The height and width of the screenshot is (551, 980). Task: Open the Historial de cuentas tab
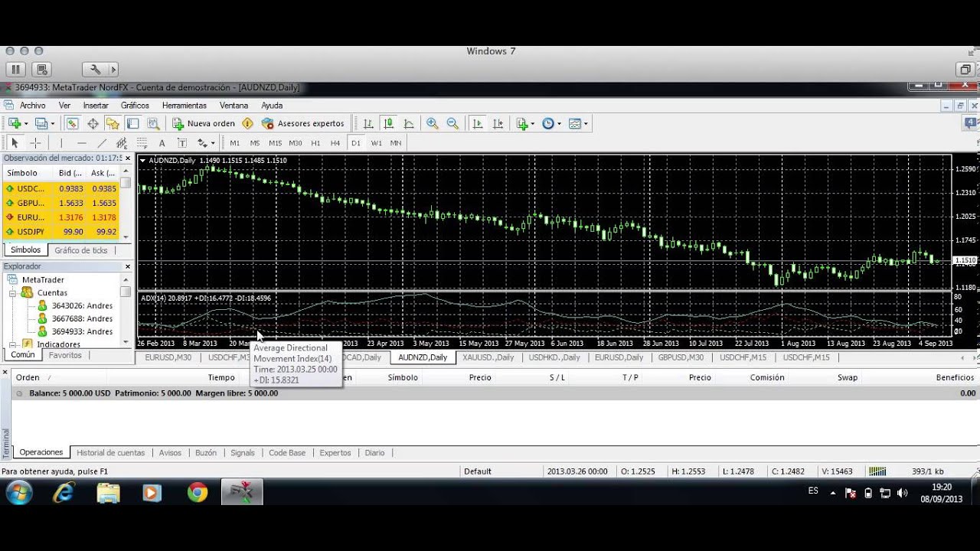click(111, 453)
